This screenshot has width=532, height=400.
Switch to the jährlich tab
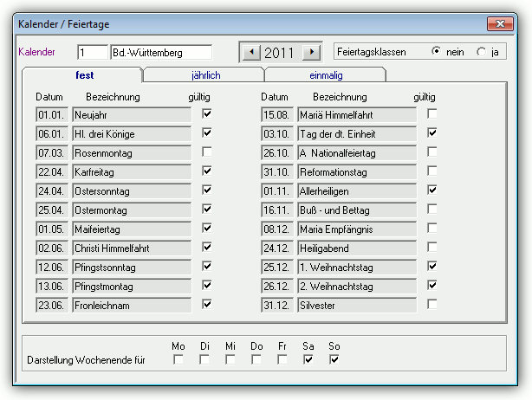[x=205, y=75]
